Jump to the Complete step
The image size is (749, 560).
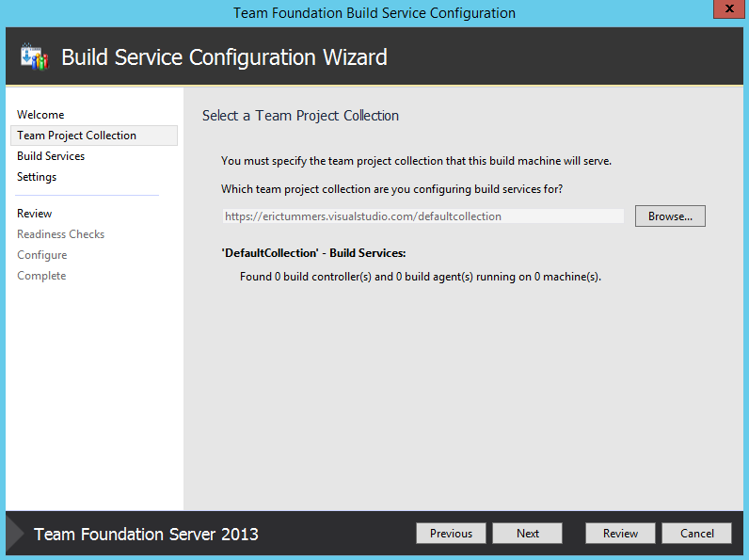41,276
